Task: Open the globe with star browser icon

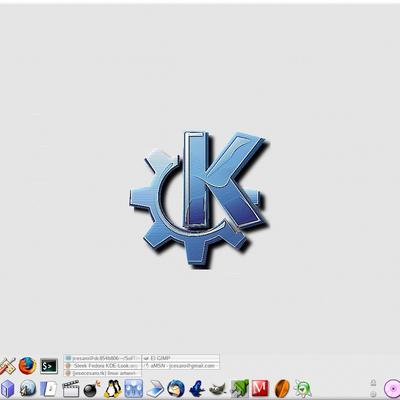Action: coord(28,388)
